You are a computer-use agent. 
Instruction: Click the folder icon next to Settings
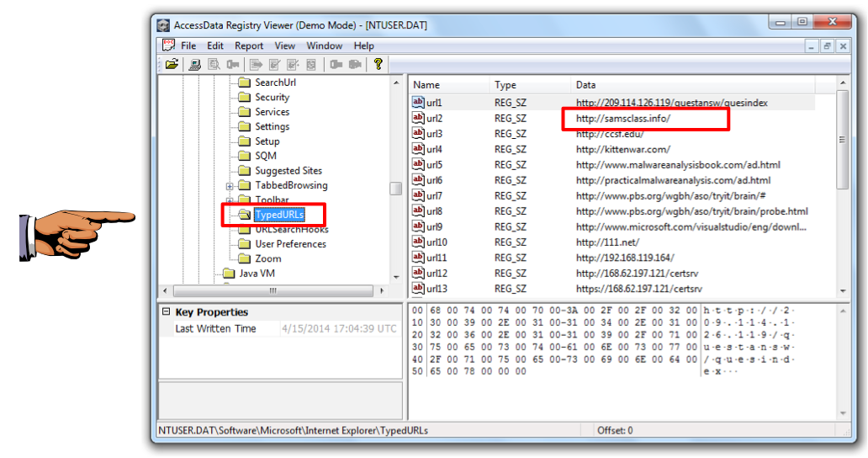[244, 126]
